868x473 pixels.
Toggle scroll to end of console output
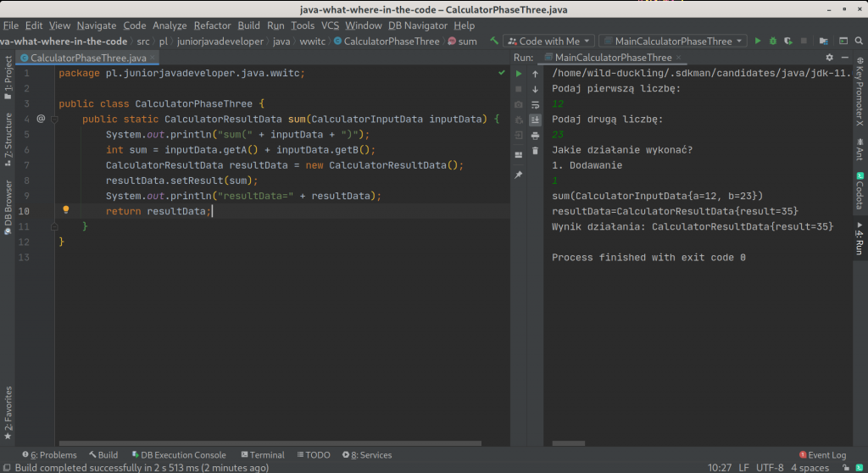pyautogui.click(x=535, y=120)
